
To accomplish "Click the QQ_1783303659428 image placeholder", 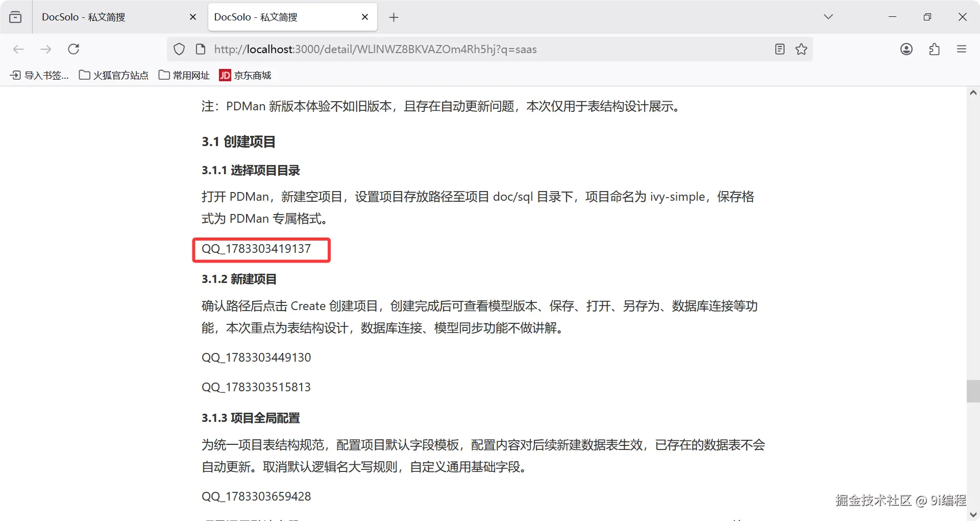I will (x=256, y=496).
